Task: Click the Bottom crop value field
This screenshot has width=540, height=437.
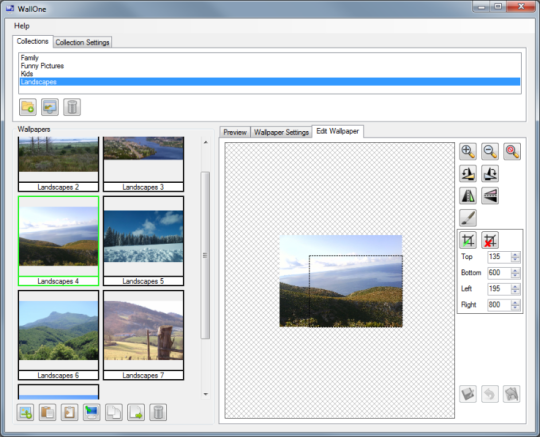Action: coord(499,273)
